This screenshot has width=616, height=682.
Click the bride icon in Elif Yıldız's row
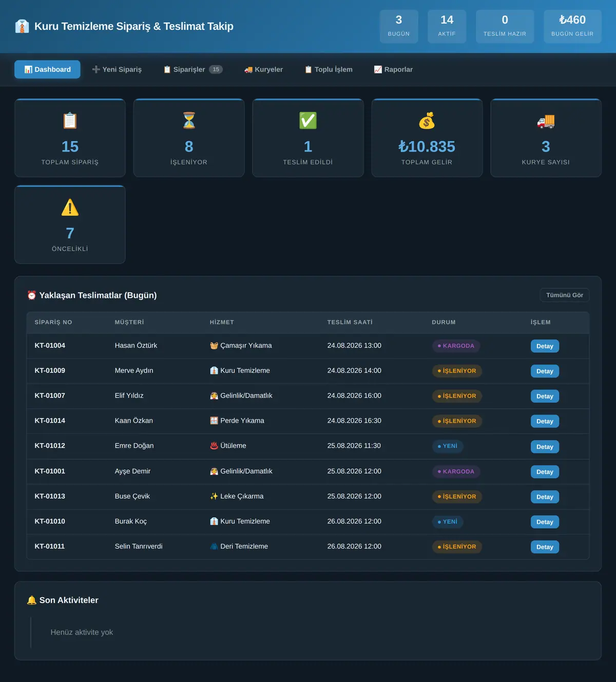click(x=214, y=395)
